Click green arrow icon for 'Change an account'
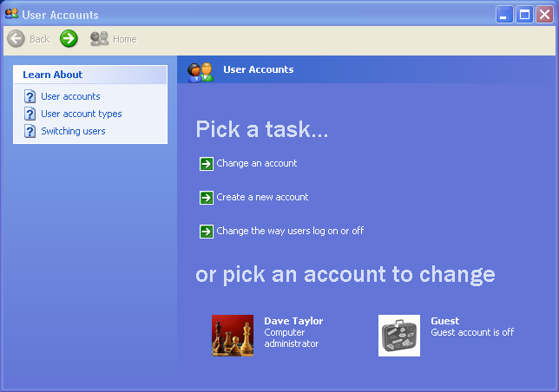This screenshot has height=392, width=559. 207,164
